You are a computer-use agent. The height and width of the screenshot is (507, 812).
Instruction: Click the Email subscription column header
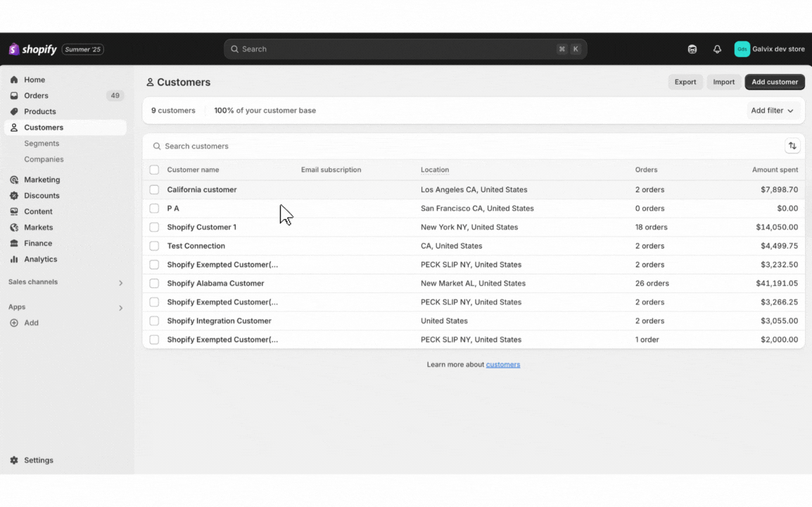[x=331, y=170]
